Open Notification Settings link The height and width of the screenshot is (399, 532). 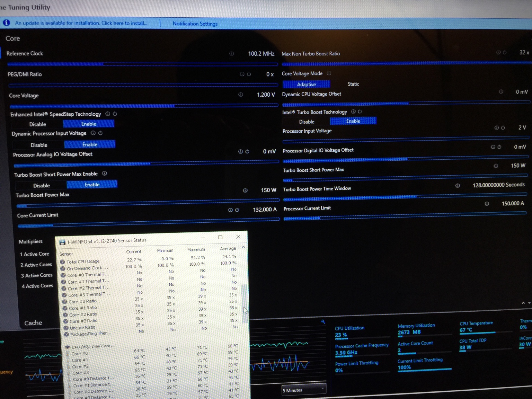195,24
